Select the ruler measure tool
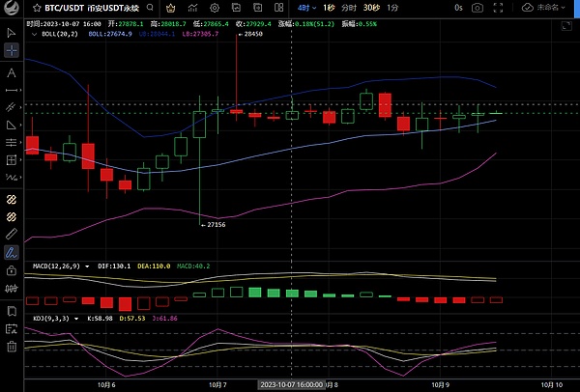580x392 pixels. [11, 233]
